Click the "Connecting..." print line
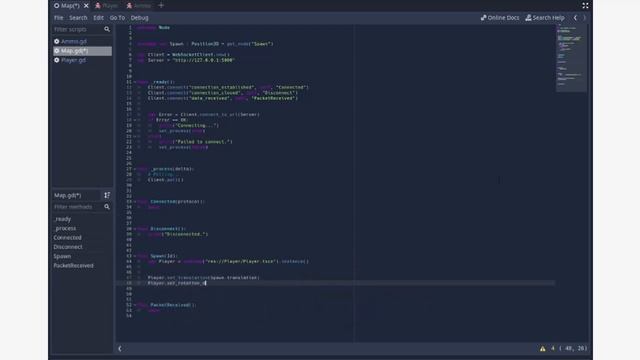Image resolution: width=640 pixels, height=360 pixels. [189, 125]
